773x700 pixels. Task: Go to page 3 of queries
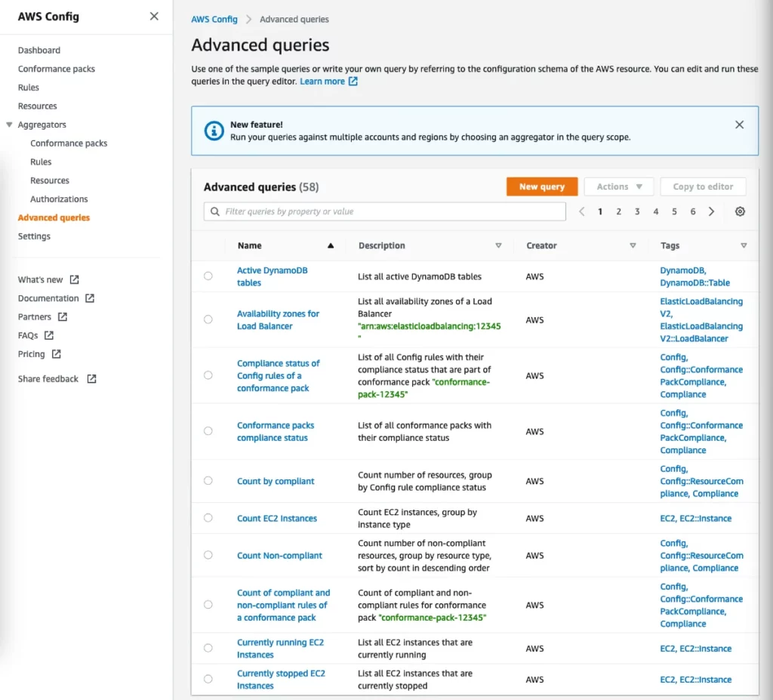coord(637,211)
